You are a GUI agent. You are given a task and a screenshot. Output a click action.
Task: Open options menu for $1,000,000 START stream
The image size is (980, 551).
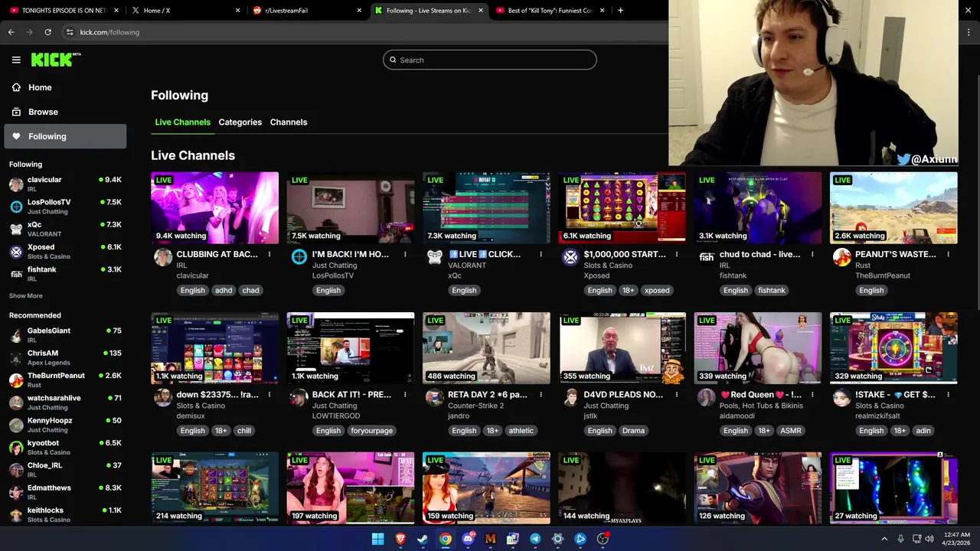[x=677, y=254]
